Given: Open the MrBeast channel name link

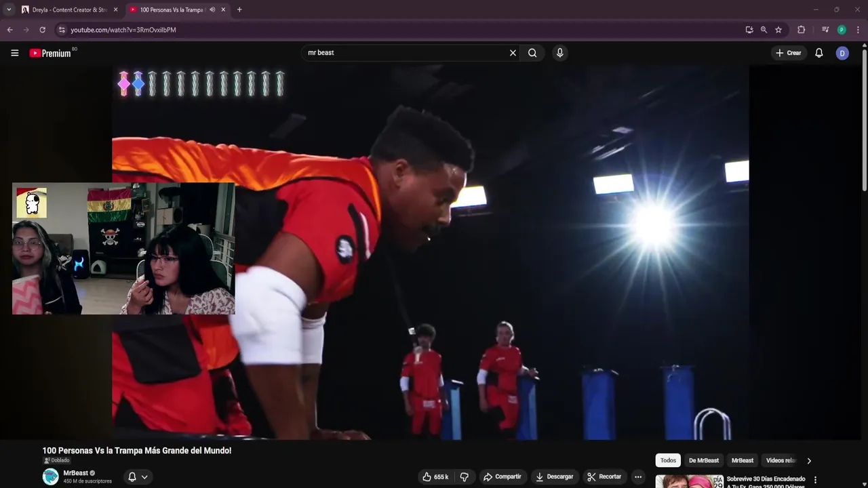Looking at the screenshot, I should click(x=75, y=473).
